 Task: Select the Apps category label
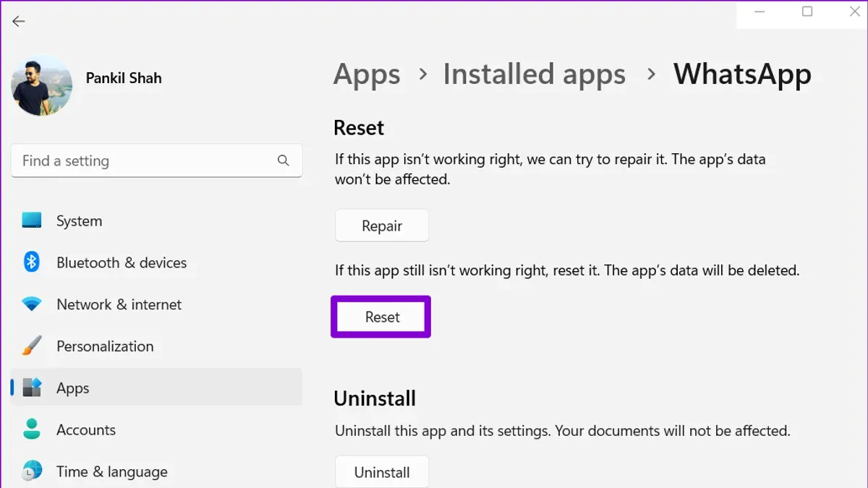(73, 388)
